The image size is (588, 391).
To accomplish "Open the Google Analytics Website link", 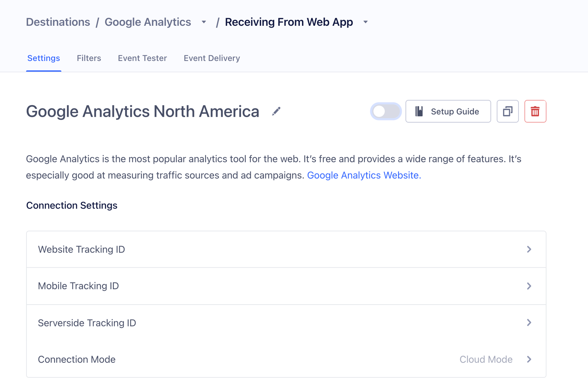I will tap(364, 175).
